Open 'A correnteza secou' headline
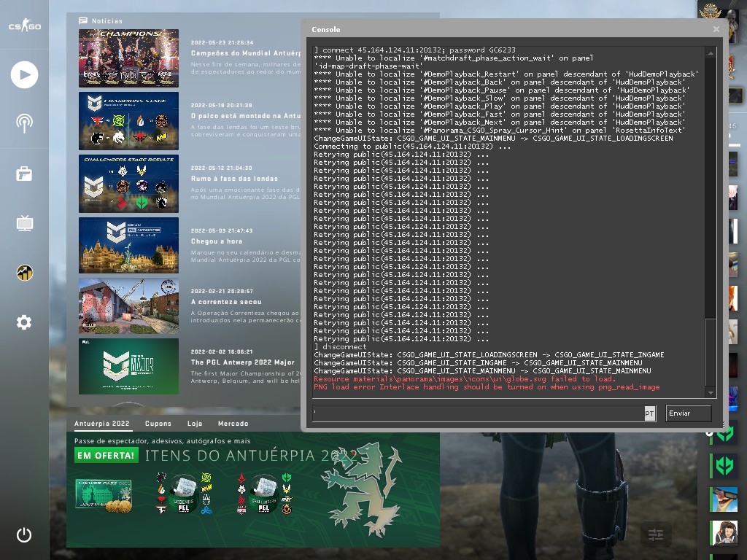The width and height of the screenshot is (747, 560). (x=226, y=302)
